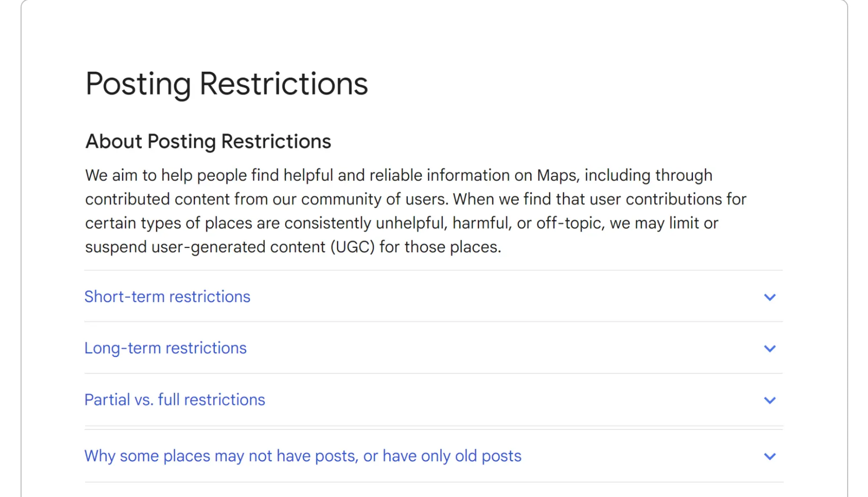This screenshot has height=497, width=868.
Task: Click the About Posting Restrictions heading
Action: 208,141
